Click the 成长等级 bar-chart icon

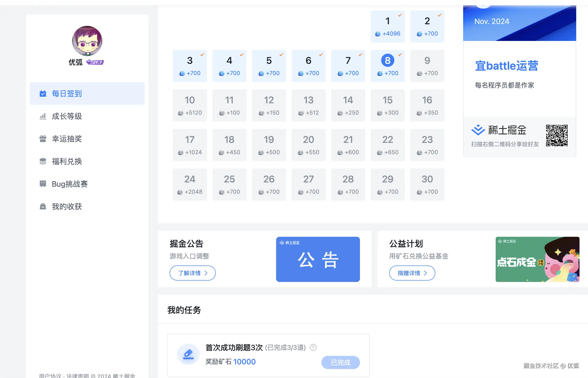pos(43,116)
